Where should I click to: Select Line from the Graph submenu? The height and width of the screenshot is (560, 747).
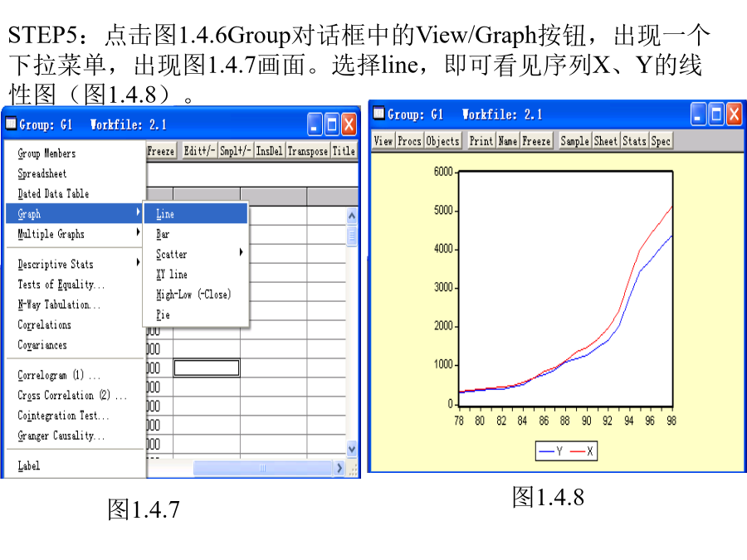pos(166,214)
